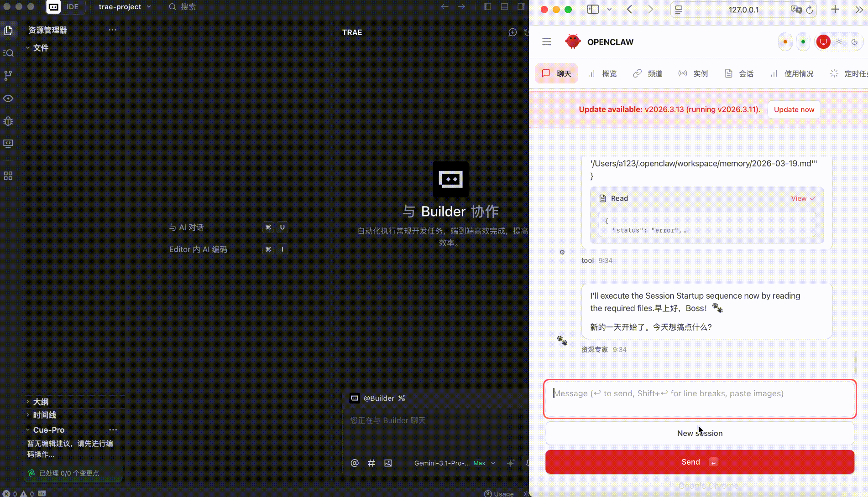Click the image attach icon in Builder input
The width and height of the screenshot is (868, 497).
coord(388,463)
